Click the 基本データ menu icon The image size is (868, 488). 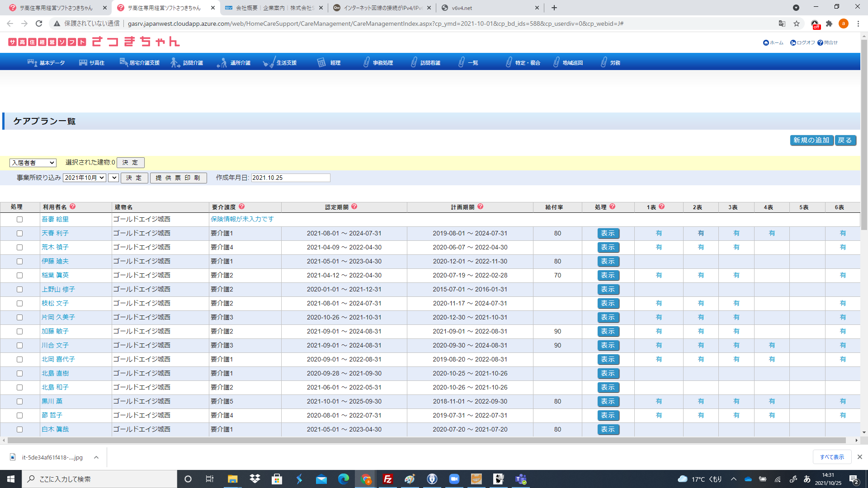32,62
